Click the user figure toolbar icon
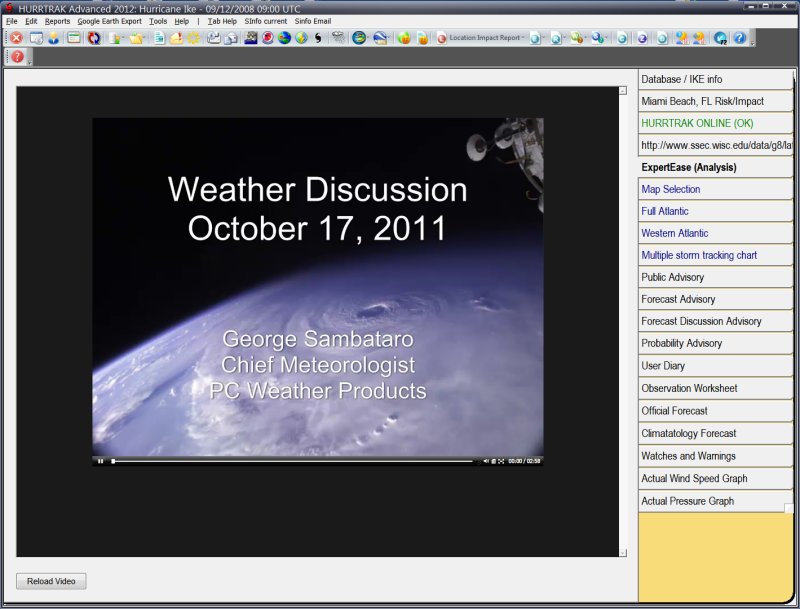The image size is (800, 609). click(54, 38)
